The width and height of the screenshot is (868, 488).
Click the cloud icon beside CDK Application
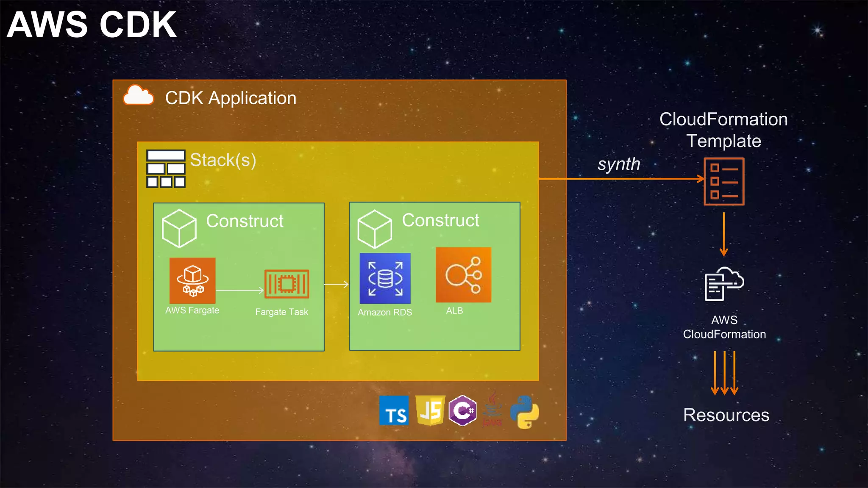coord(138,95)
